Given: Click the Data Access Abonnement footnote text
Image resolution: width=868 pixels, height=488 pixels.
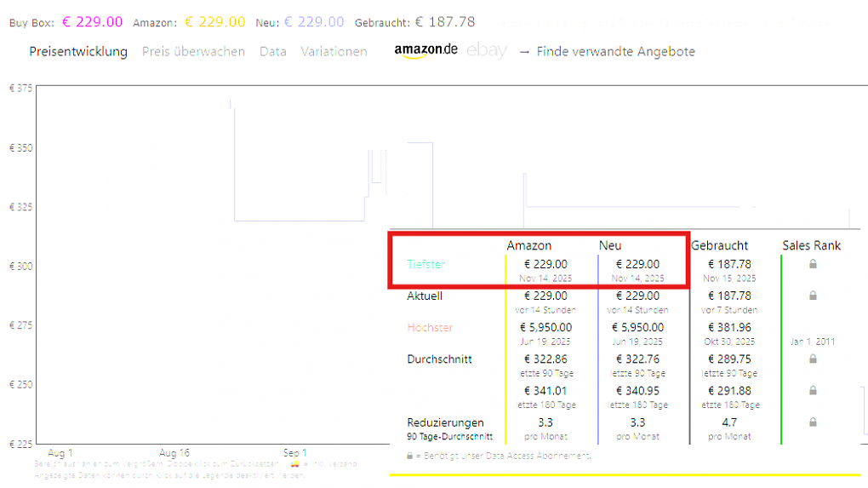Looking at the screenshot, I should (x=508, y=456).
